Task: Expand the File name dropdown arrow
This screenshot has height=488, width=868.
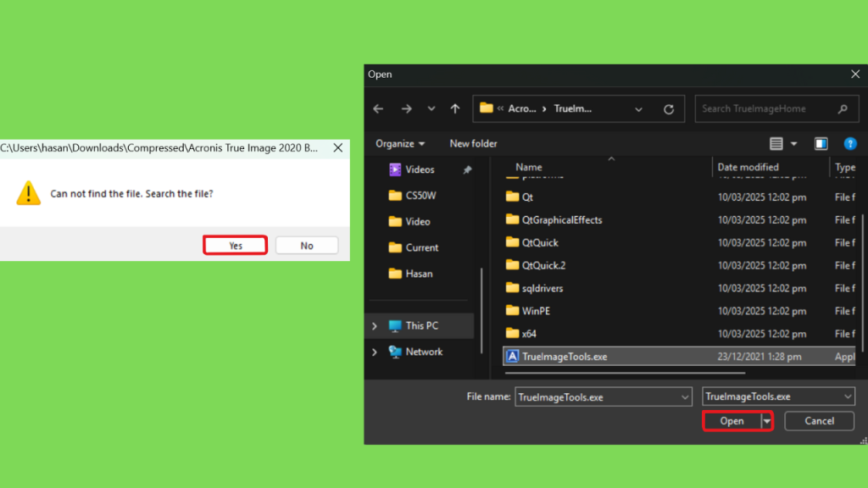Action: 685,397
